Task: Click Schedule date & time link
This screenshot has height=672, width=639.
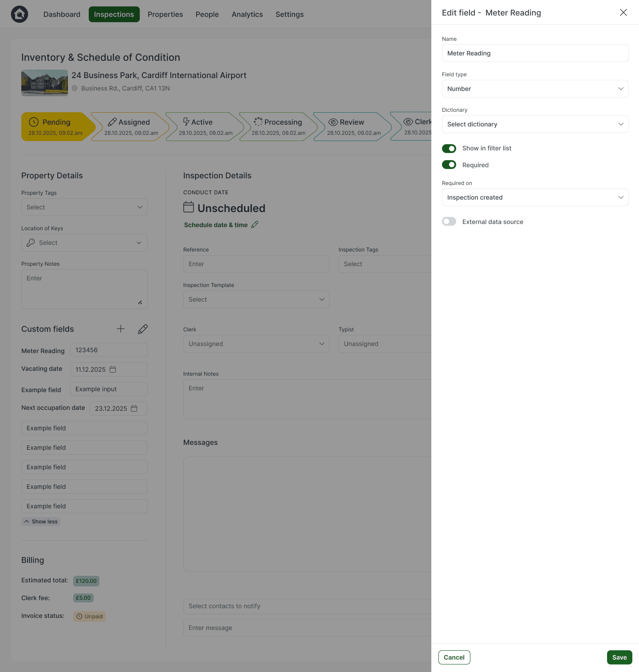Action: [216, 225]
